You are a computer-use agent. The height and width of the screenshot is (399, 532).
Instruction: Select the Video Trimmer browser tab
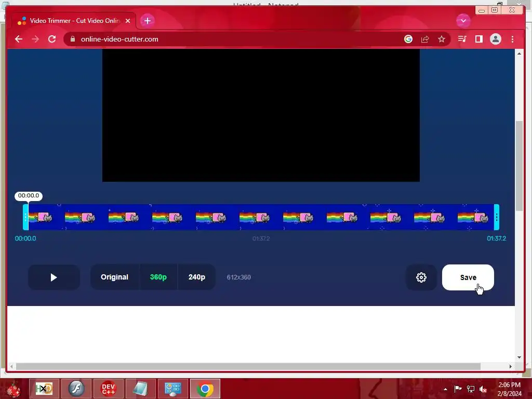coord(74,21)
